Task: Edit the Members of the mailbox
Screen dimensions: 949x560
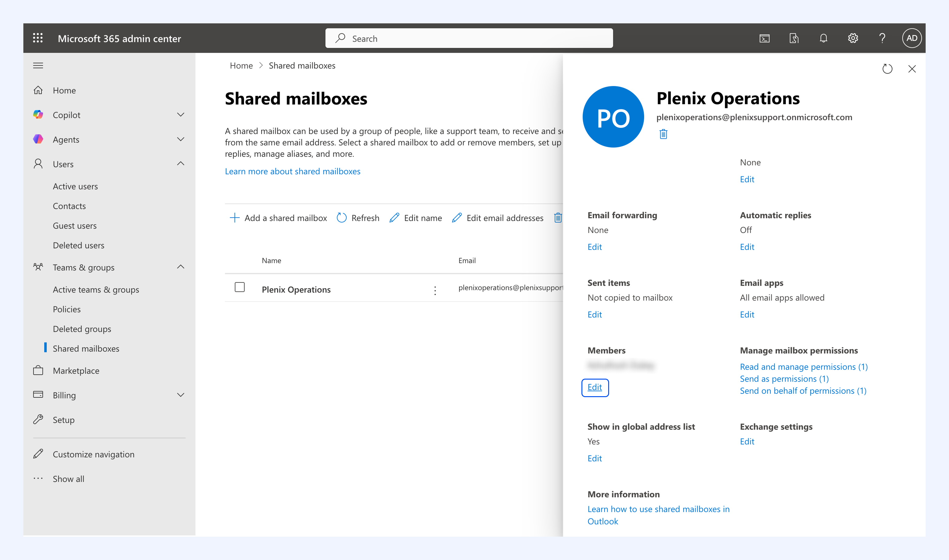Action: (595, 387)
